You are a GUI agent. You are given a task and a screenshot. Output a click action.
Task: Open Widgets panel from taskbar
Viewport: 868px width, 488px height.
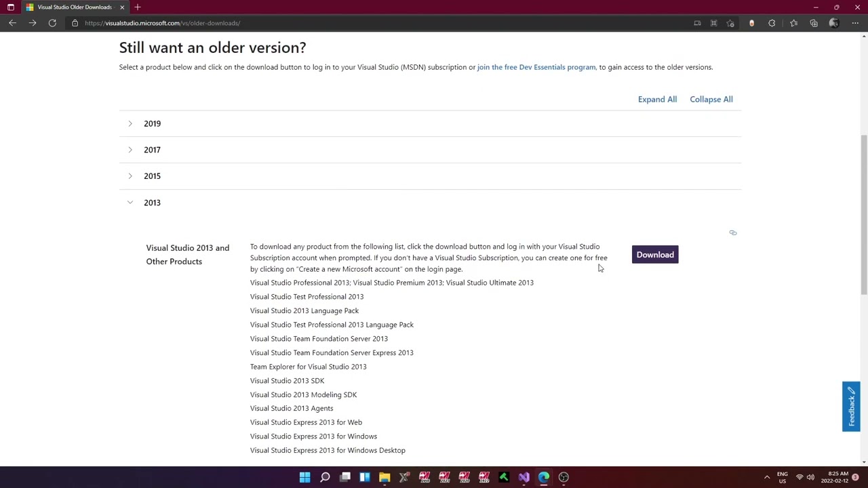(365, 477)
